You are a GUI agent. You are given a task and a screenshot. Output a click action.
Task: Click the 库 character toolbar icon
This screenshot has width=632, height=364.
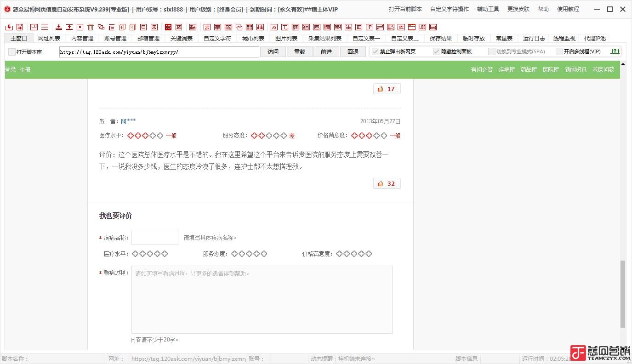pos(401,27)
